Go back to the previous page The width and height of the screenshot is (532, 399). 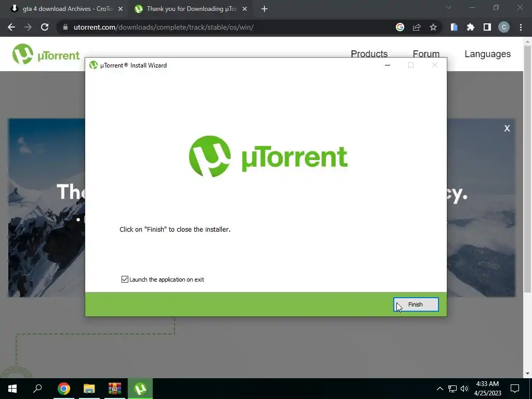coord(11,27)
